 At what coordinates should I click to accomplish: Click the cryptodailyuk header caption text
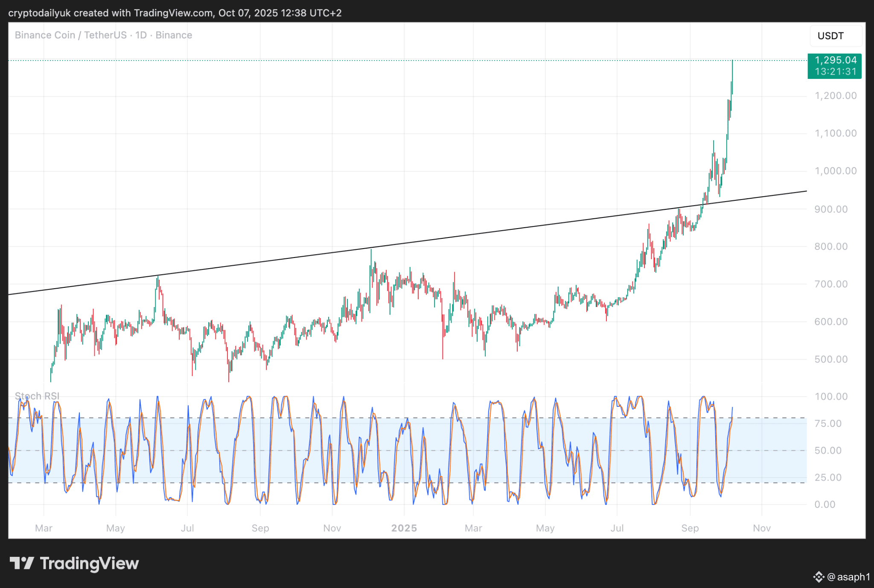175,13
